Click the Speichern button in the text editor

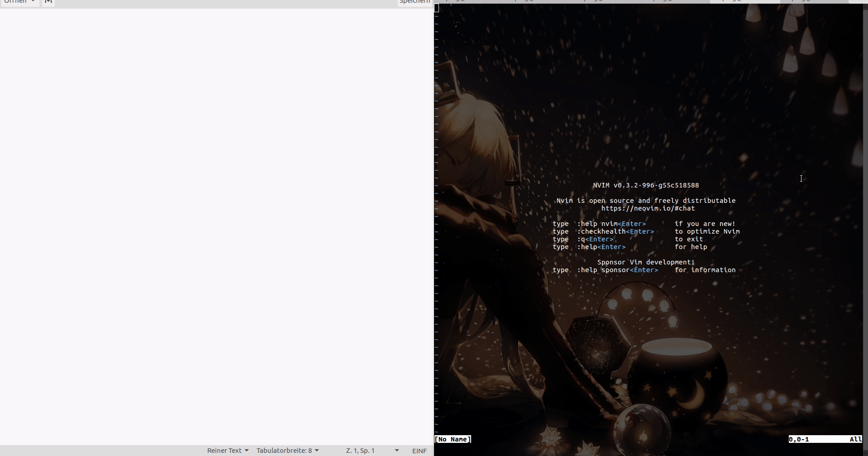(415, 2)
